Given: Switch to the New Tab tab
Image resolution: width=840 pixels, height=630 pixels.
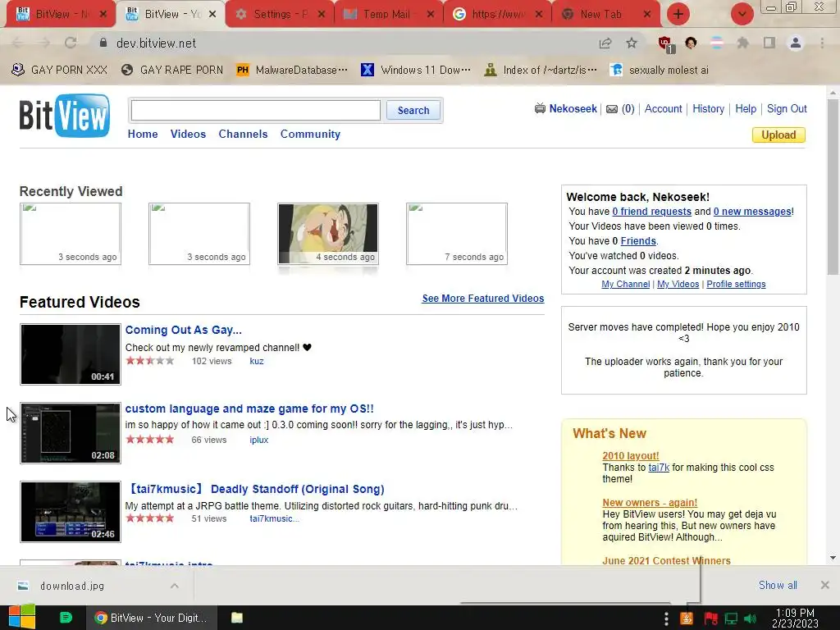Looking at the screenshot, I should tap(605, 15).
